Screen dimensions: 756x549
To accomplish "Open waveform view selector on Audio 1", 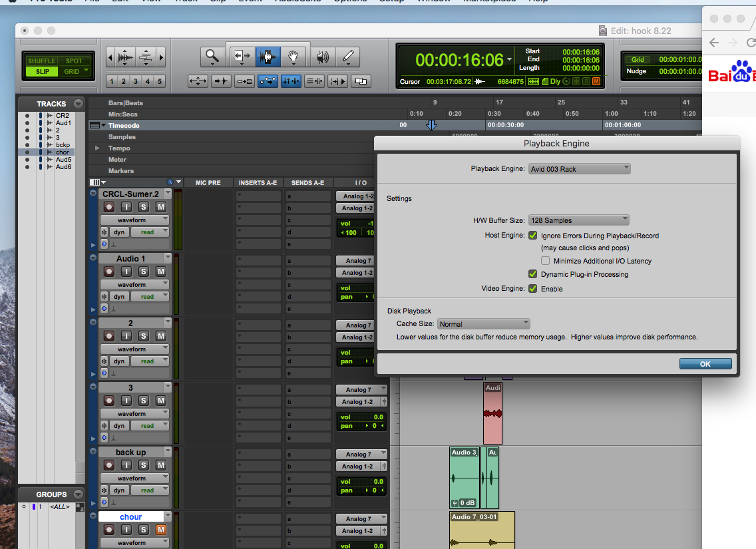I will tap(134, 284).
